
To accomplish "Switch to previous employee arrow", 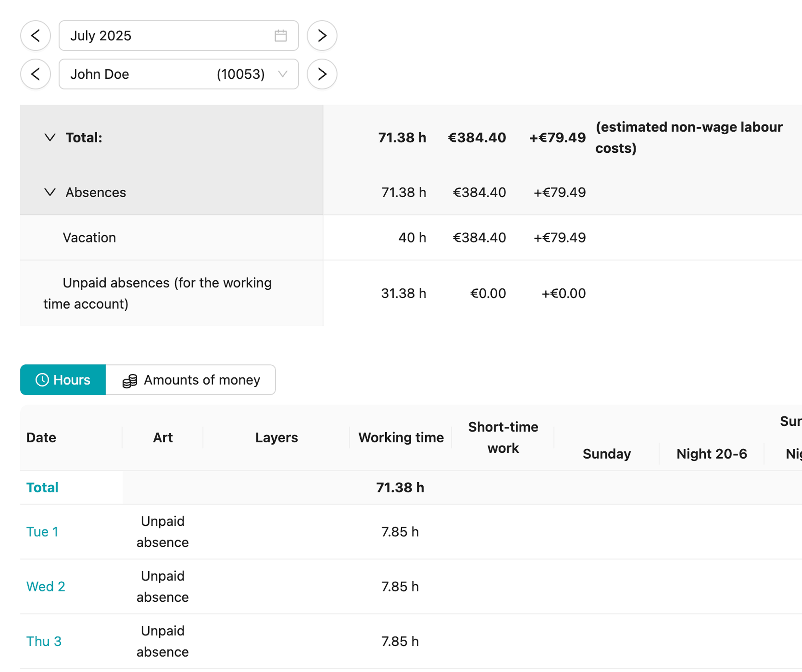I will coord(36,74).
